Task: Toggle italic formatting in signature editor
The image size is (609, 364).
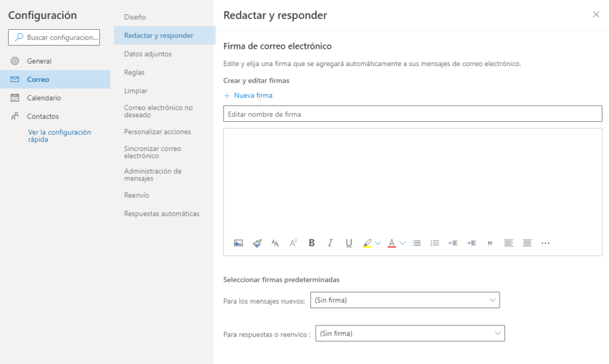Action: tap(330, 243)
